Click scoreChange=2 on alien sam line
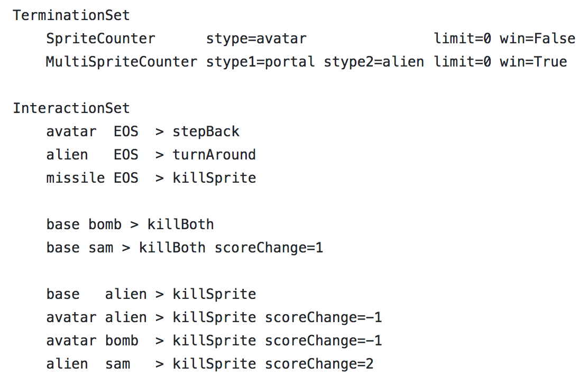Viewport: 588px width, 376px height. 319,364
